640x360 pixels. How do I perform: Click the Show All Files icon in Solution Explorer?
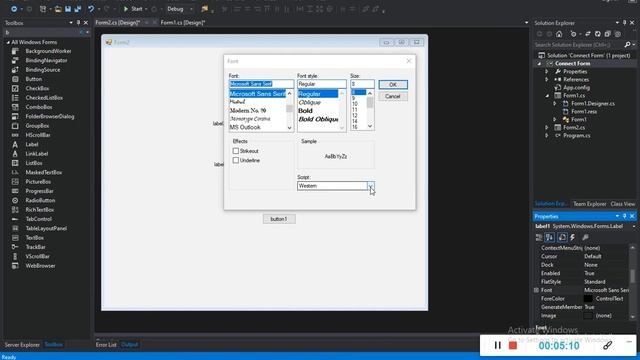click(618, 34)
